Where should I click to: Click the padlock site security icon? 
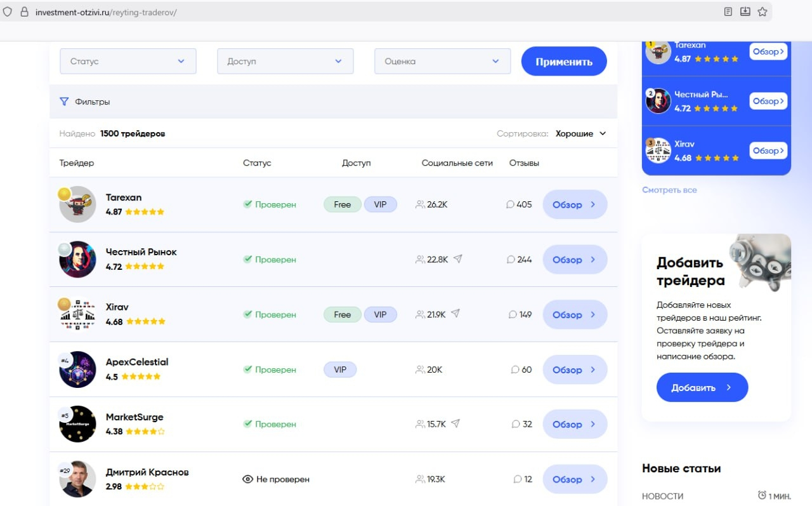tap(25, 12)
